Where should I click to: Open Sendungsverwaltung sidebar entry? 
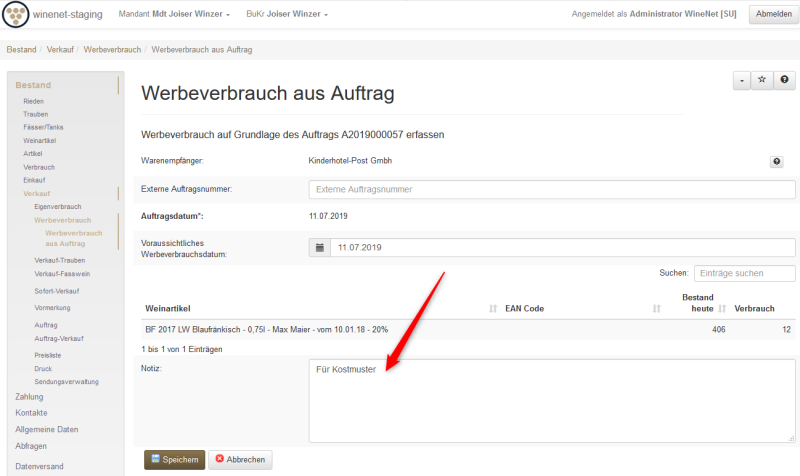click(66, 382)
